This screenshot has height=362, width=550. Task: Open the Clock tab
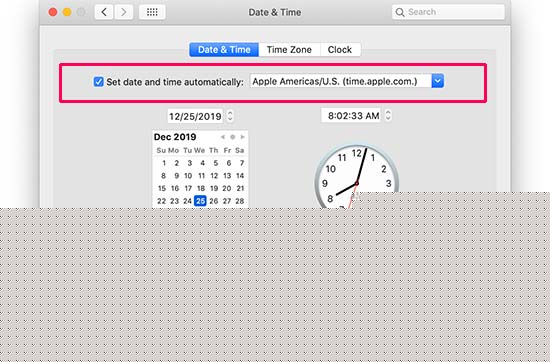(340, 50)
